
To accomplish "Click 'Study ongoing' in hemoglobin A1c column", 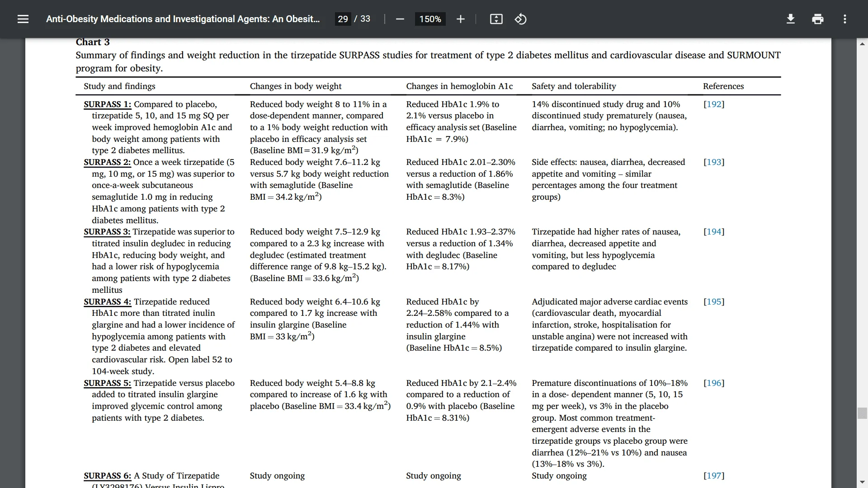I will coord(434,476).
